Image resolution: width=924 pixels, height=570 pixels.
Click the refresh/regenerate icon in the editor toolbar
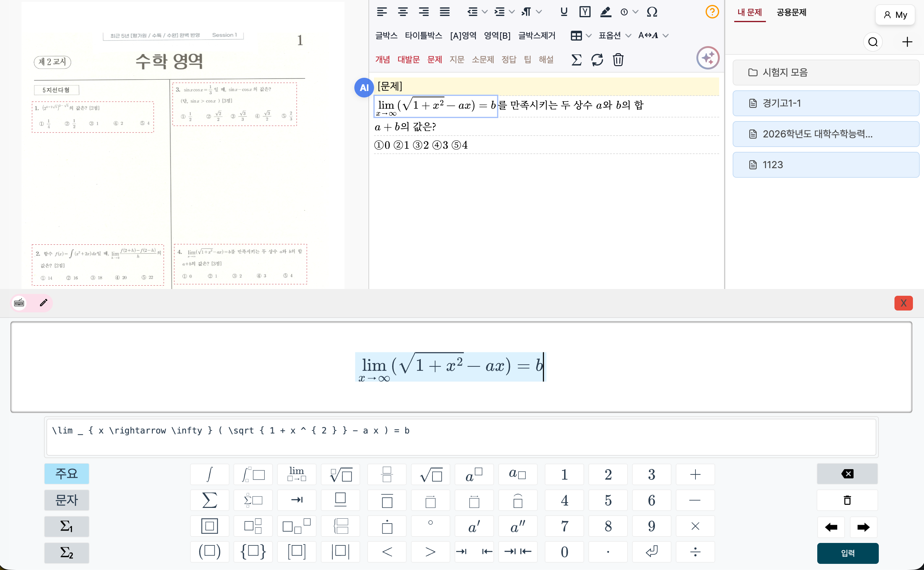[x=597, y=59]
